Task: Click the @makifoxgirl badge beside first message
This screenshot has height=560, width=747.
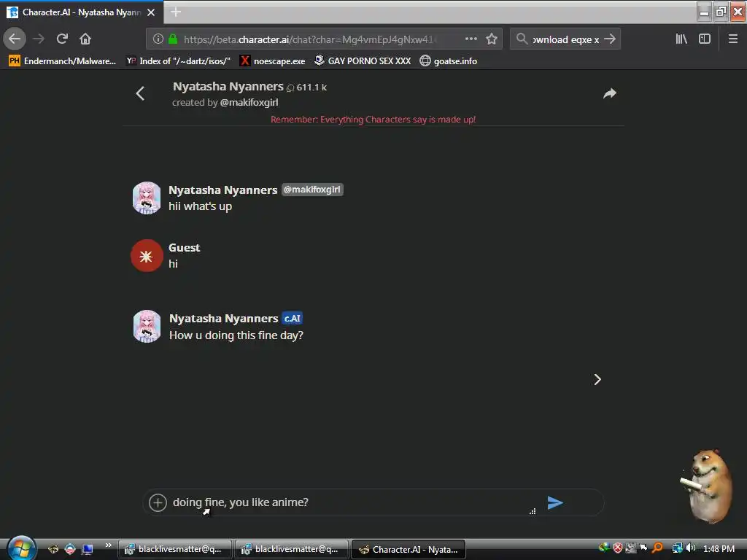Action: coord(312,190)
